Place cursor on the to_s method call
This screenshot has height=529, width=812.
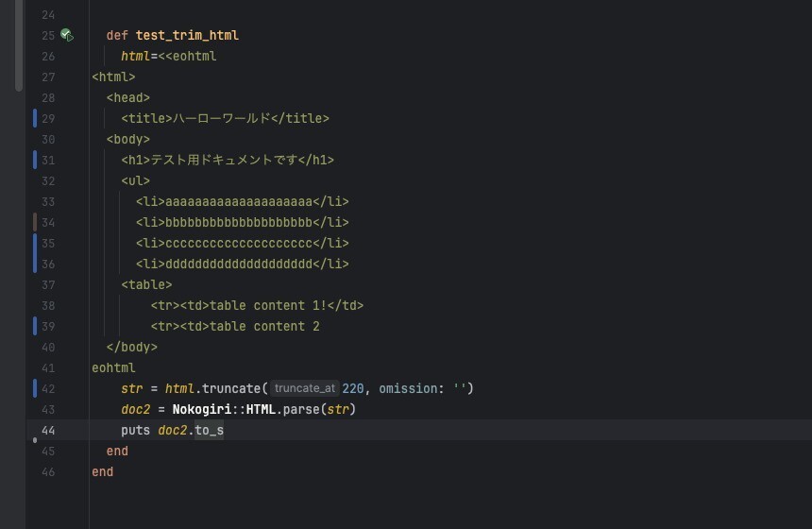(x=210, y=430)
